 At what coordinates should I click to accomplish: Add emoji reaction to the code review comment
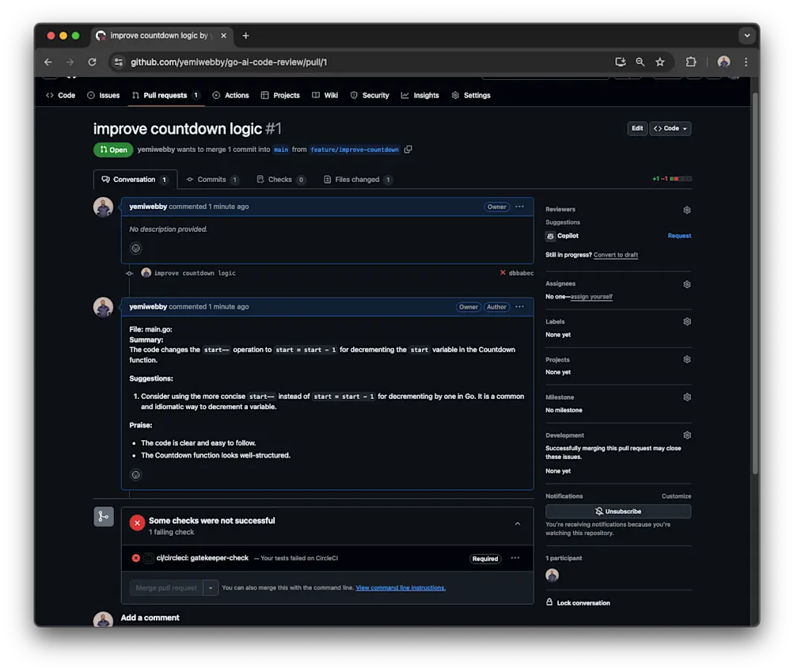(x=135, y=474)
